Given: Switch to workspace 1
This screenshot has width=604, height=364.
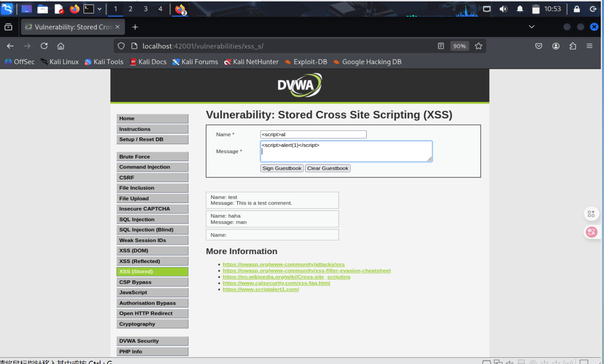Looking at the screenshot, I should click(115, 9).
